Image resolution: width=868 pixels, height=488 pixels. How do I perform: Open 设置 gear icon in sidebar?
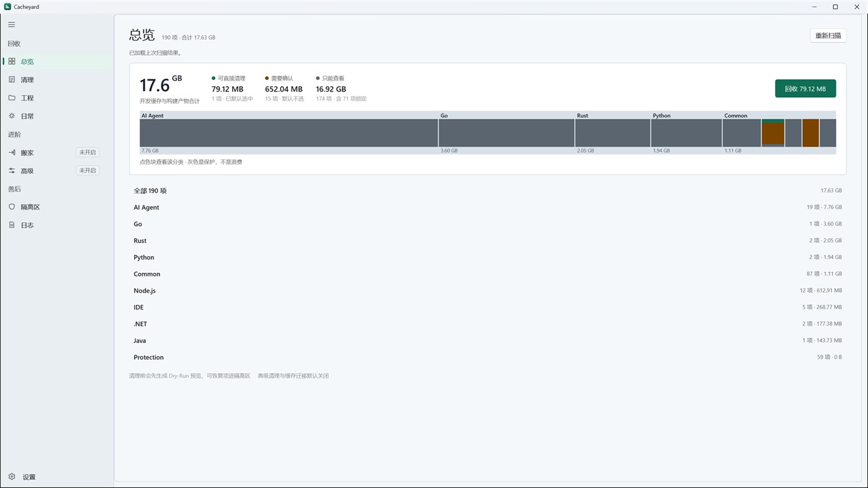click(12, 477)
